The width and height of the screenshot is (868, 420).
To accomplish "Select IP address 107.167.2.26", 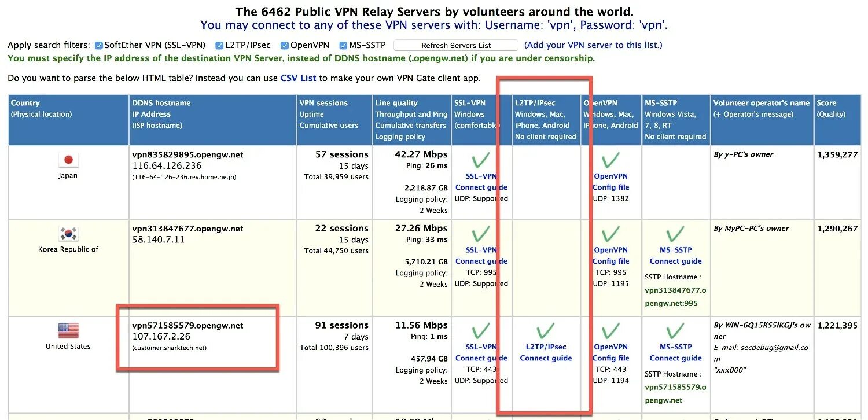I will [x=161, y=336].
